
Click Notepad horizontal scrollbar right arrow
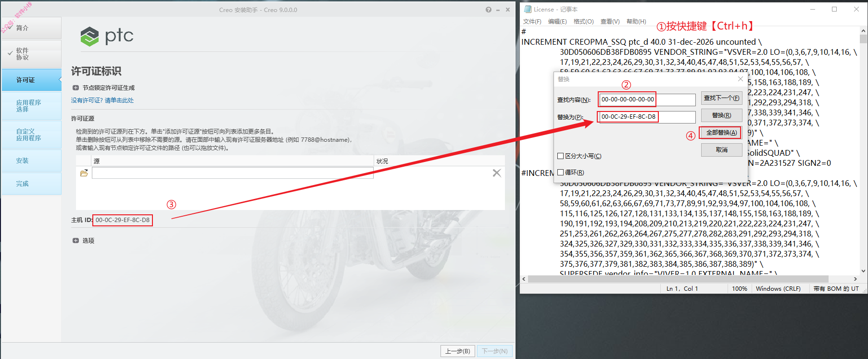855,279
